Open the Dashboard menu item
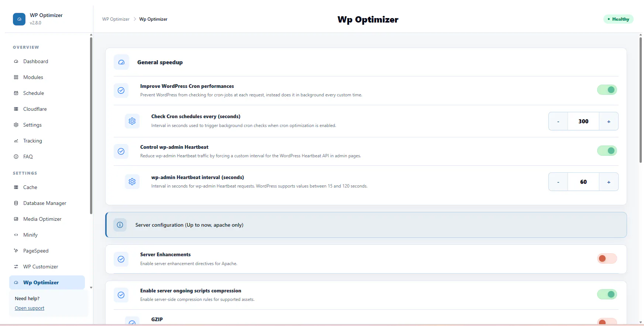644x326 pixels. click(x=47, y=62)
